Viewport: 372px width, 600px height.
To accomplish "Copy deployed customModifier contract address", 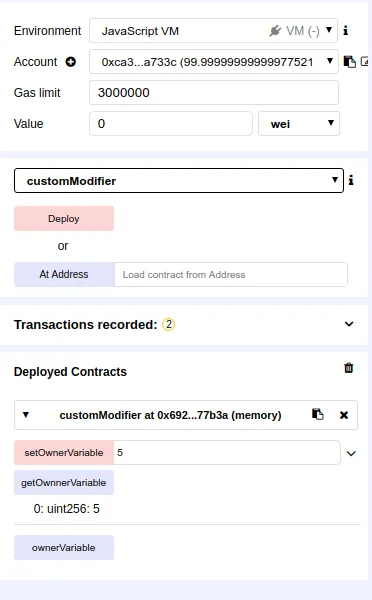I will (x=318, y=414).
